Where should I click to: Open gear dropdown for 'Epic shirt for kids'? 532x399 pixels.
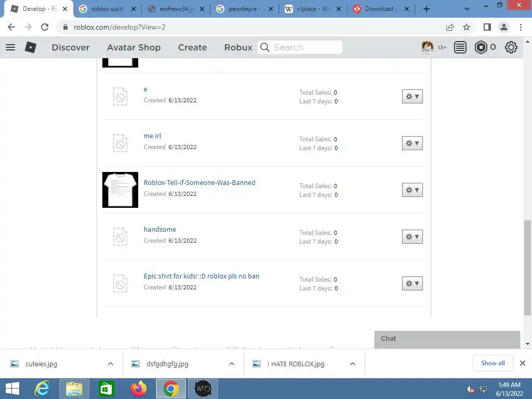pyautogui.click(x=412, y=284)
